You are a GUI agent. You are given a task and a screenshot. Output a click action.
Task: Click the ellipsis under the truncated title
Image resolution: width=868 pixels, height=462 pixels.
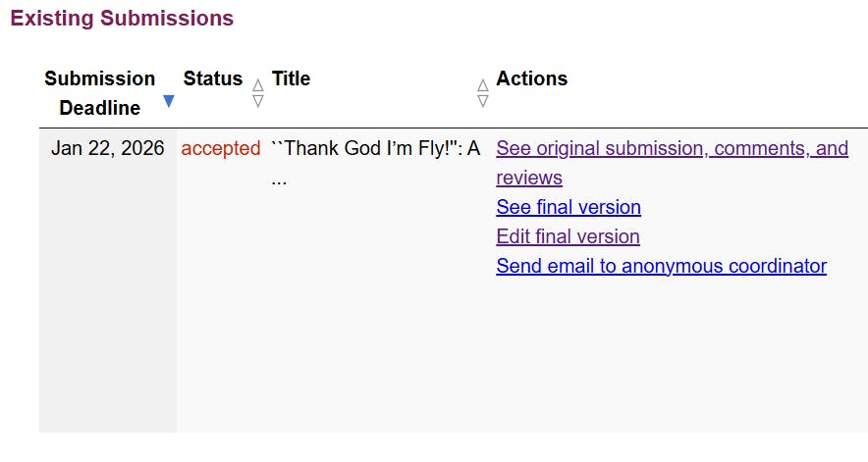click(x=279, y=180)
